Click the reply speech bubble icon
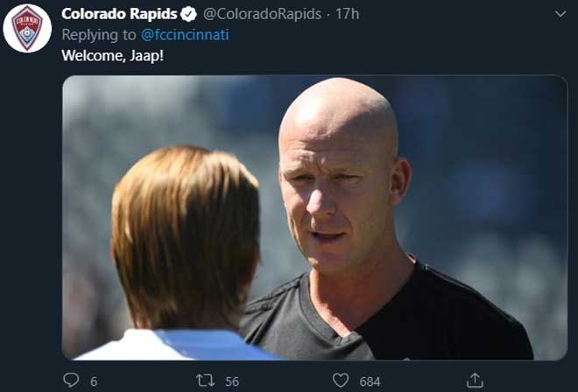Image resolution: width=578 pixels, height=392 pixels. (x=71, y=380)
